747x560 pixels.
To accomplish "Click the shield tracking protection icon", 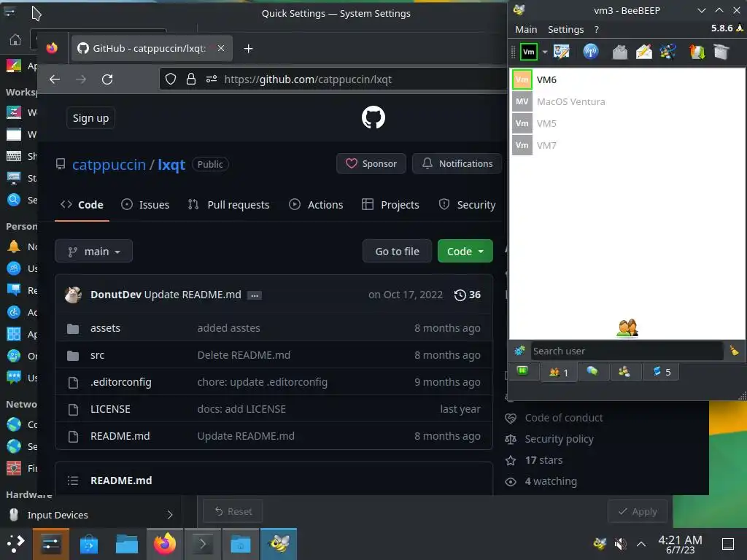I will pos(171,79).
